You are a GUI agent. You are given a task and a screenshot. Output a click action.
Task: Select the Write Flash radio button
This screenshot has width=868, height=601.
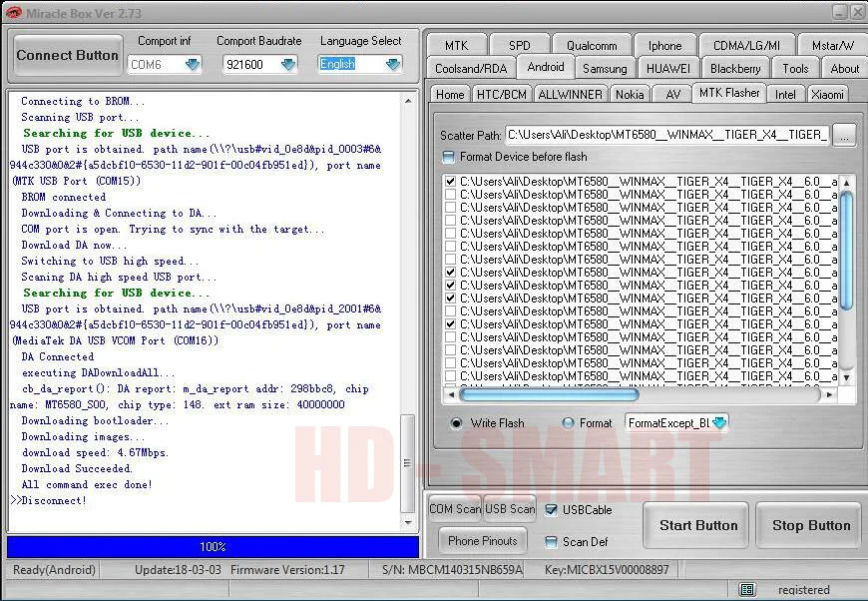point(456,423)
